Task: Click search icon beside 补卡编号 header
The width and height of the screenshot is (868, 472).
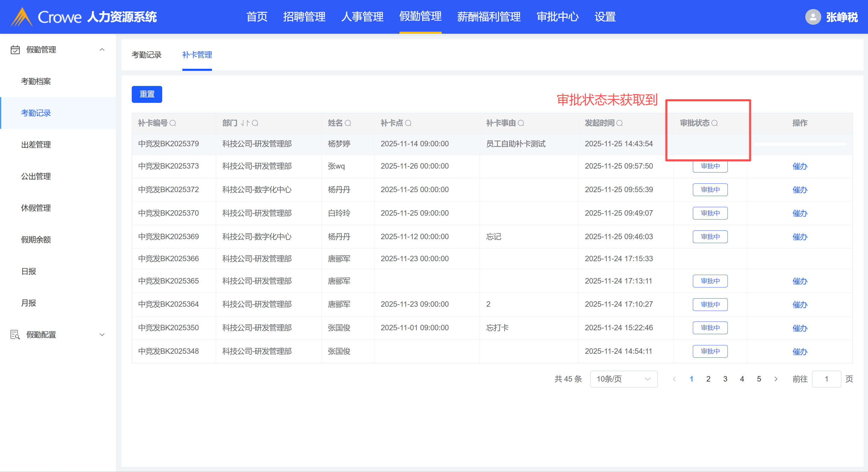Action: pyautogui.click(x=173, y=123)
